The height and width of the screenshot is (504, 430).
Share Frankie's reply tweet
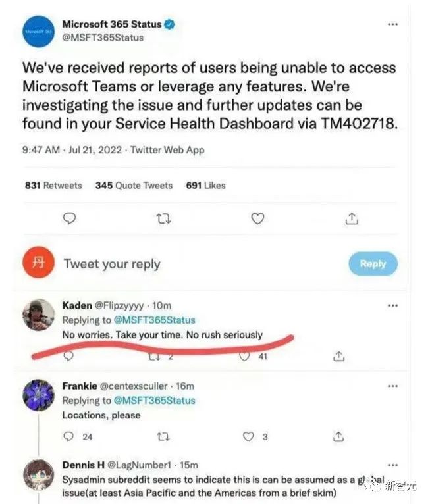(x=339, y=436)
